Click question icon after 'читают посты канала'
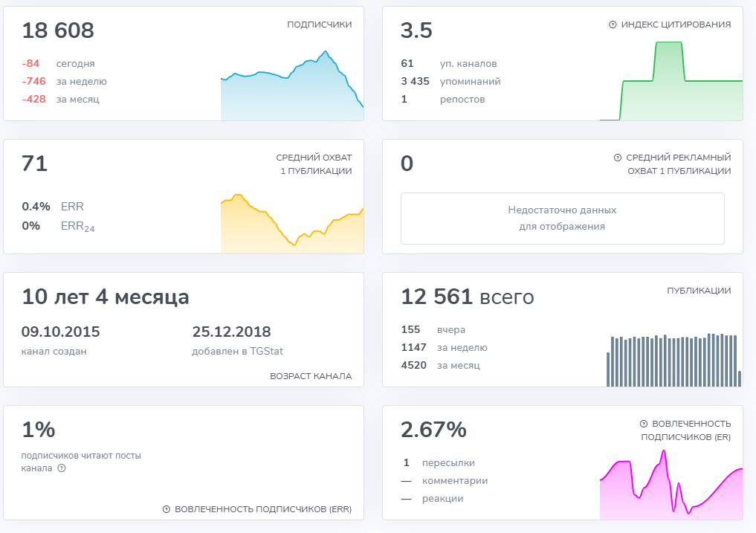The width and height of the screenshot is (756, 533). point(62,468)
